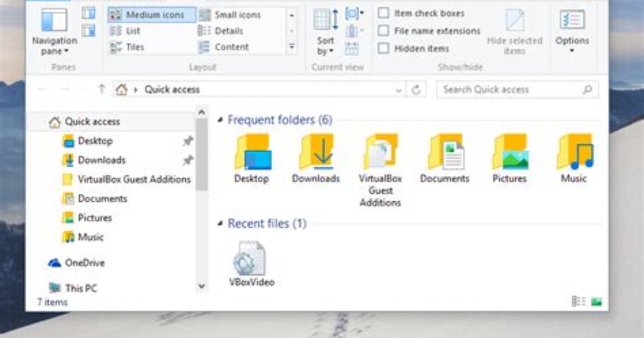Choose Tiles layout

click(x=127, y=47)
